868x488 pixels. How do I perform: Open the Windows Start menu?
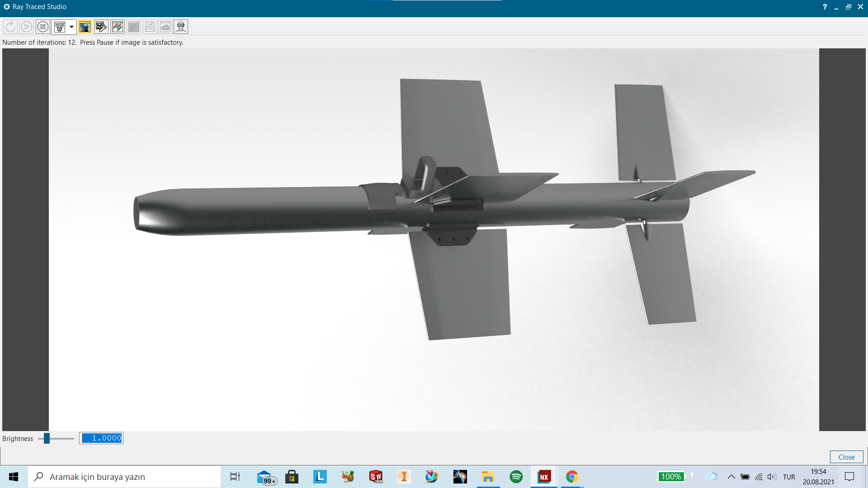pyautogui.click(x=14, y=477)
